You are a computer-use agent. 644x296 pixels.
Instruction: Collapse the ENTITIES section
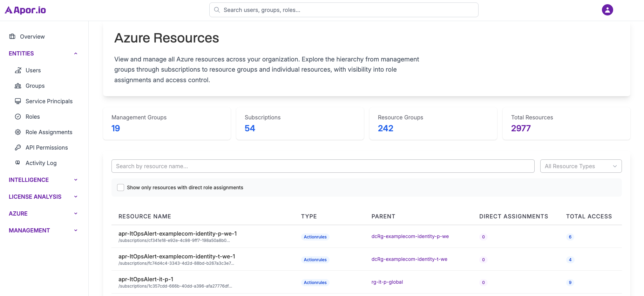tap(76, 53)
